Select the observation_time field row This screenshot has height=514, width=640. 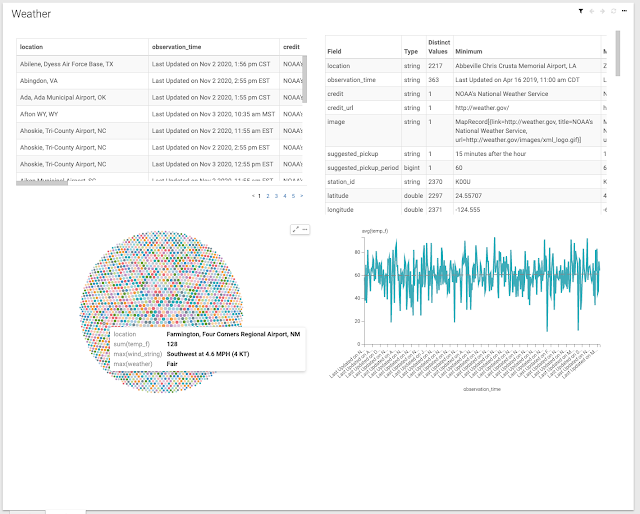[x=466, y=80]
